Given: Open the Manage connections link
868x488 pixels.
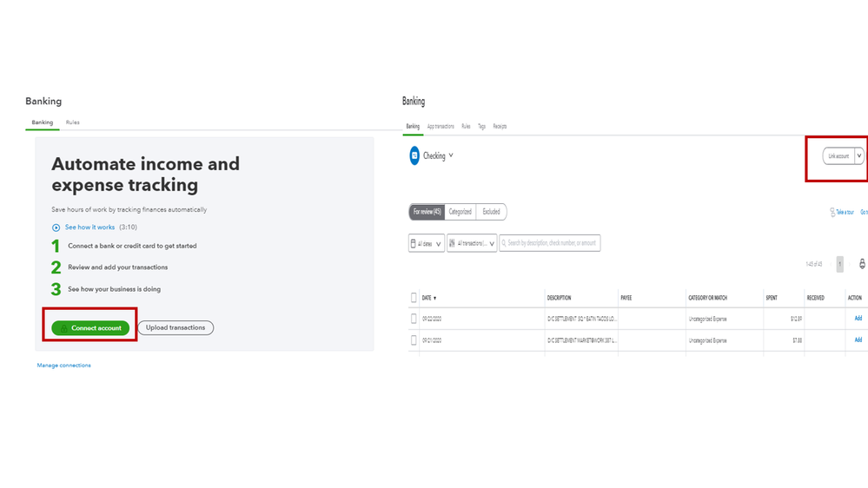Looking at the screenshot, I should (x=63, y=366).
